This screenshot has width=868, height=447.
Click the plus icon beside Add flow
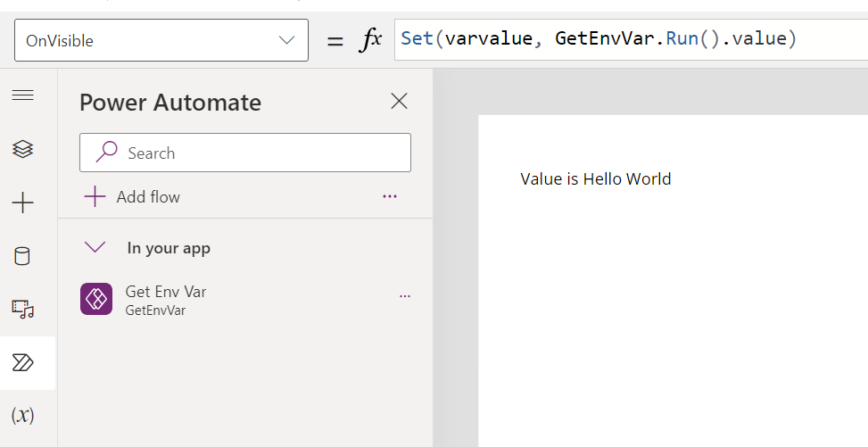[95, 196]
